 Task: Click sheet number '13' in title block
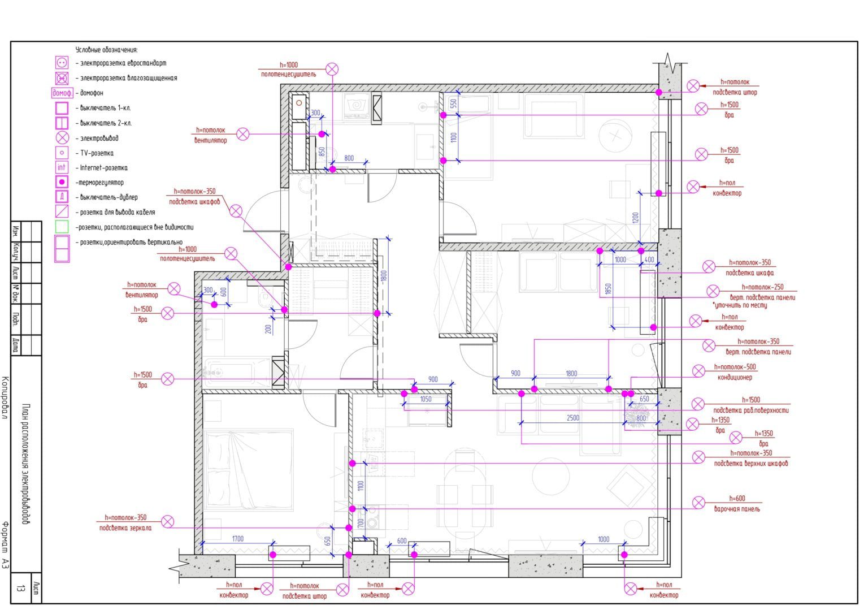(20, 589)
